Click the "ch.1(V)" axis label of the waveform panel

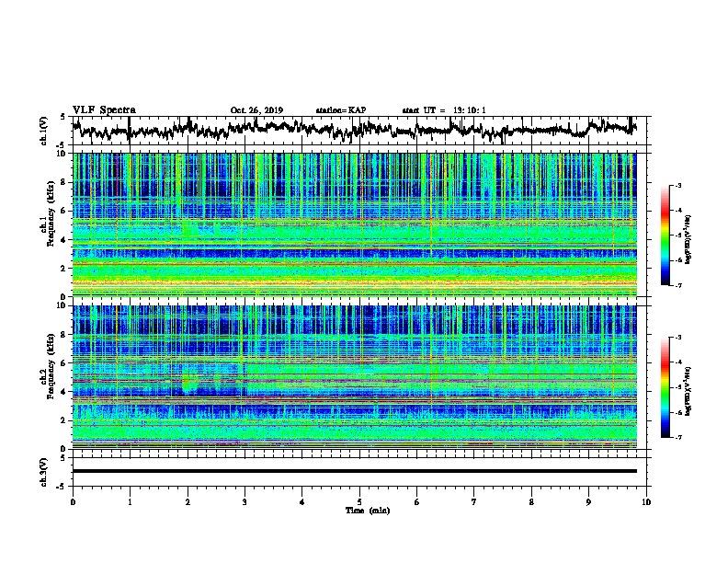[x=44, y=131]
